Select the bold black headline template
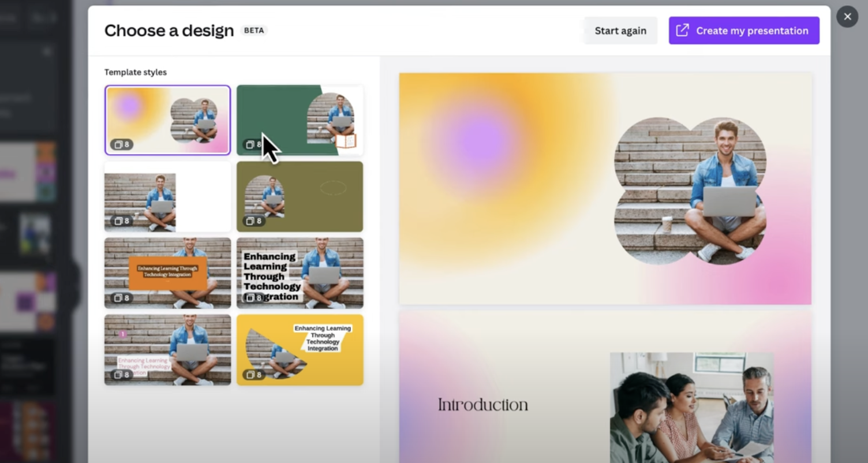868x463 pixels. tap(300, 273)
